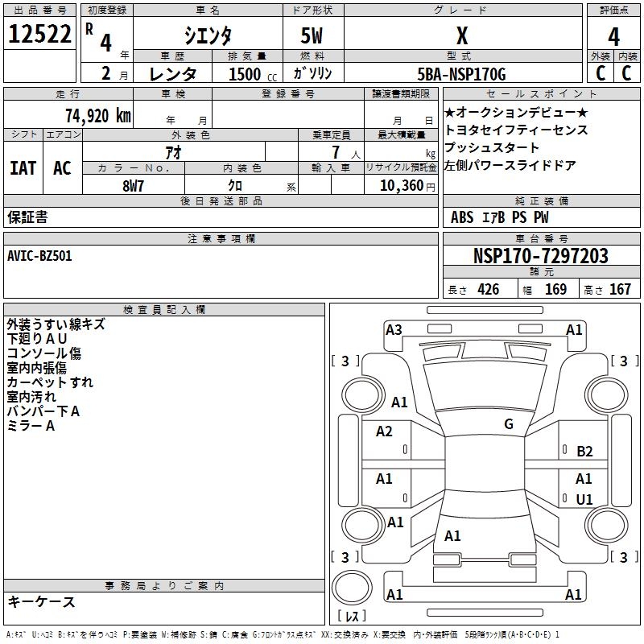644x644 pixels.
Task: Click ★オークションデビュー★ sales point
Action: pos(516,112)
